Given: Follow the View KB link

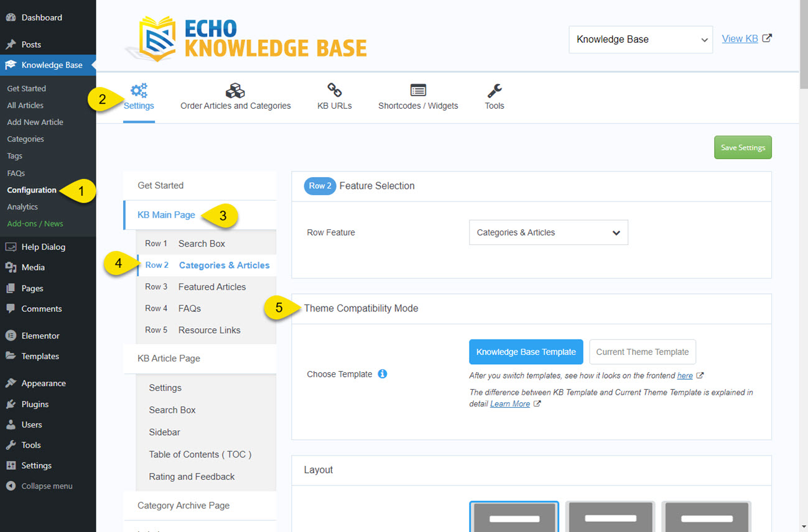Looking at the screenshot, I should (740, 39).
